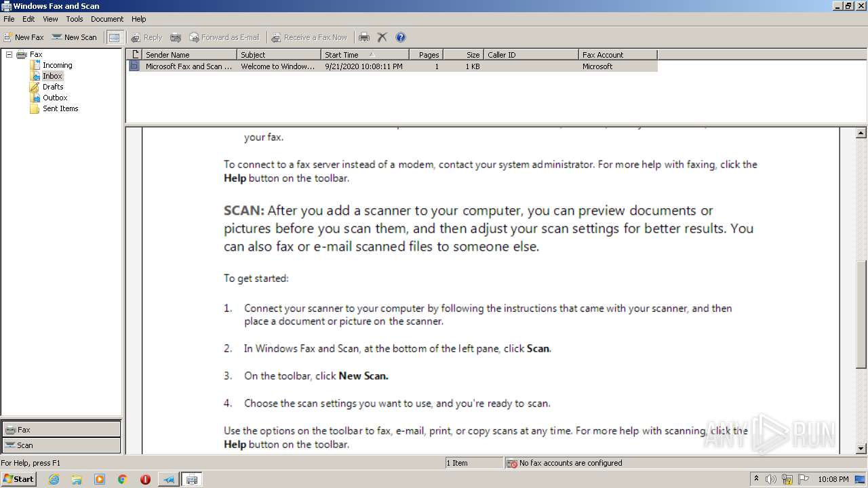Select the Microsoft Fax and Scan message row

(392, 66)
